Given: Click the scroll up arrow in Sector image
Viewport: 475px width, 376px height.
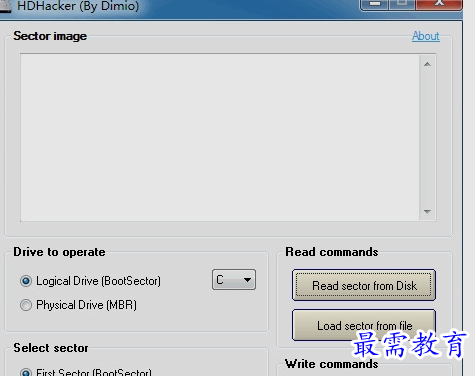Looking at the screenshot, I should pyautogui.click(x=427, y=64).
